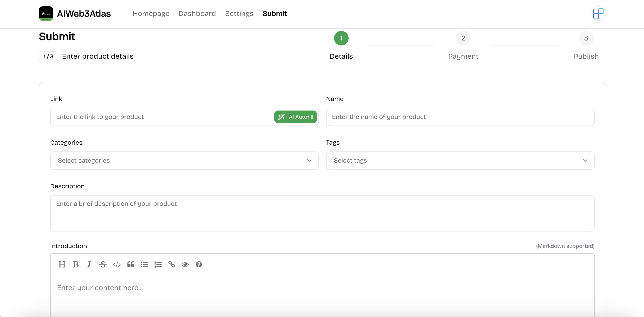Focus the Introduction content editor
This screenshot has width=644, height=317.
(x=322, y=297)
